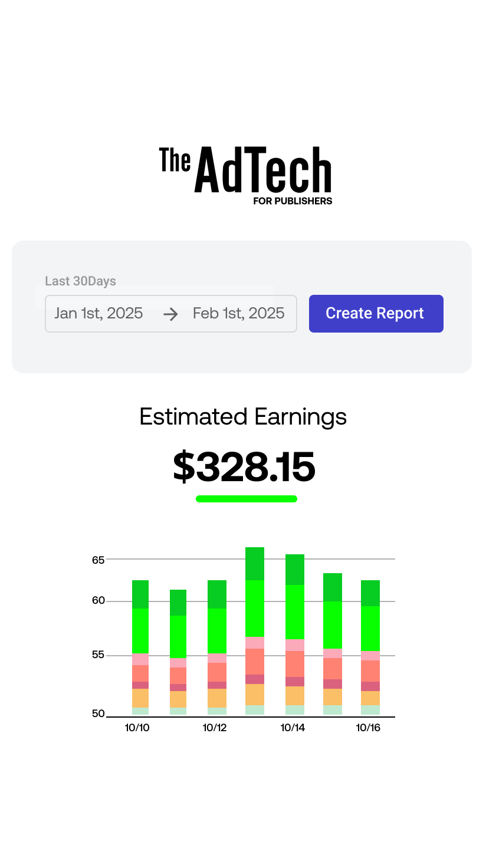Click the green underline beneath the earnings
Screen dimensions: 486x868
247,499
